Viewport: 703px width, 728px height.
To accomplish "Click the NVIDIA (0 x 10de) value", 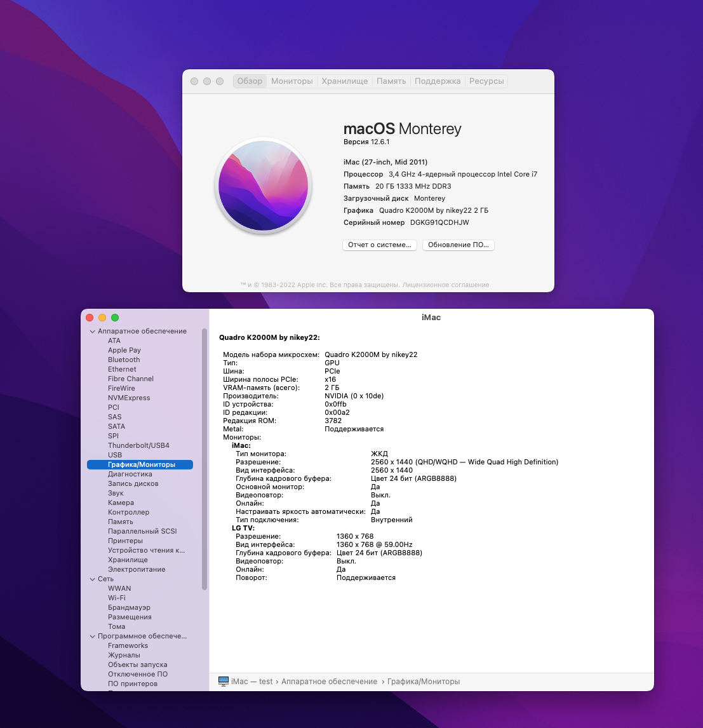I will point(354,396).
